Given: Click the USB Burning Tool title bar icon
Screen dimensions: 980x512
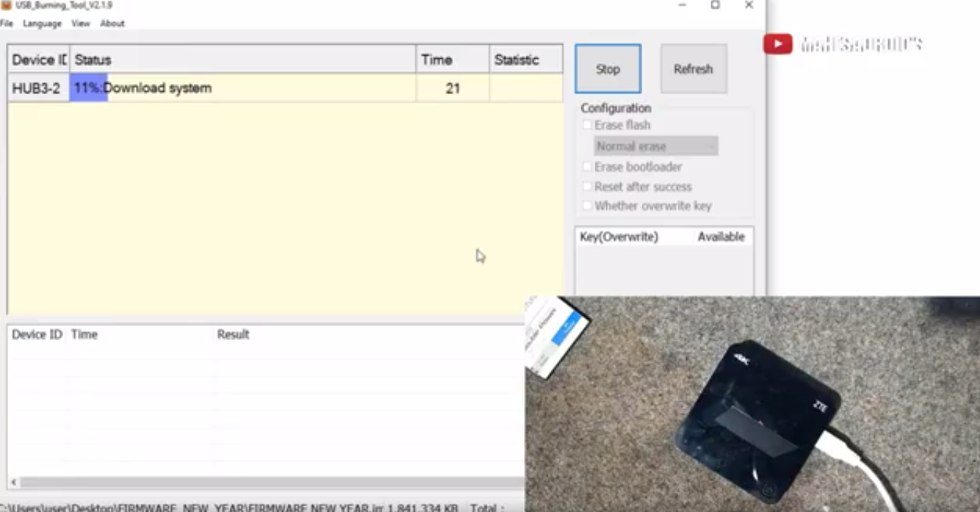Looking at the screenshot, I should (5, 5).
